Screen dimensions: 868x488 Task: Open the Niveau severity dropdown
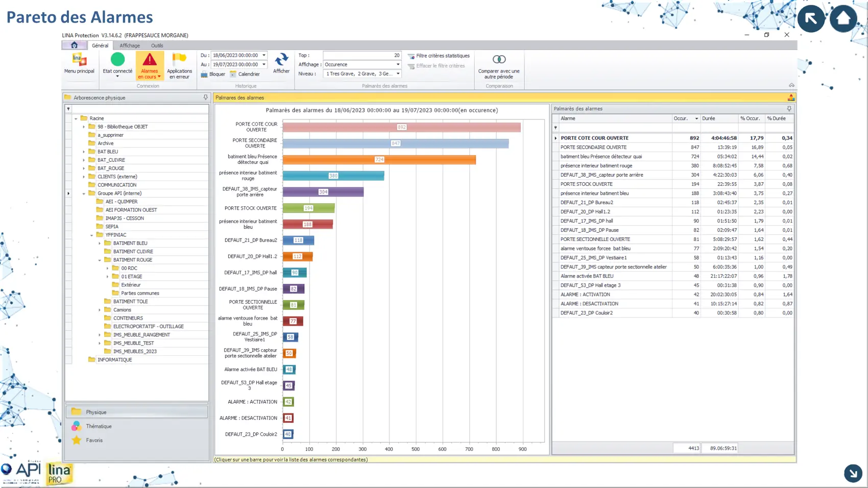click(x=398, y=74)
